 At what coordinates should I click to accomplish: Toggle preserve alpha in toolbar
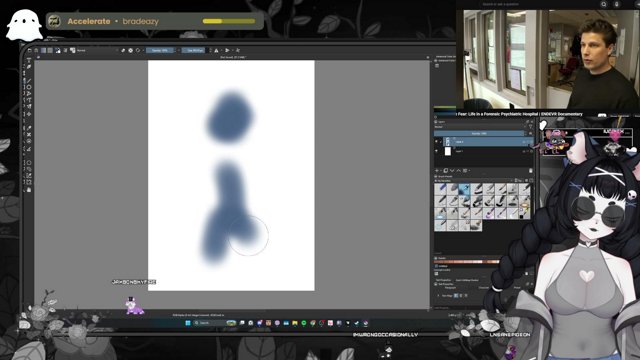[x=131, y=50]
